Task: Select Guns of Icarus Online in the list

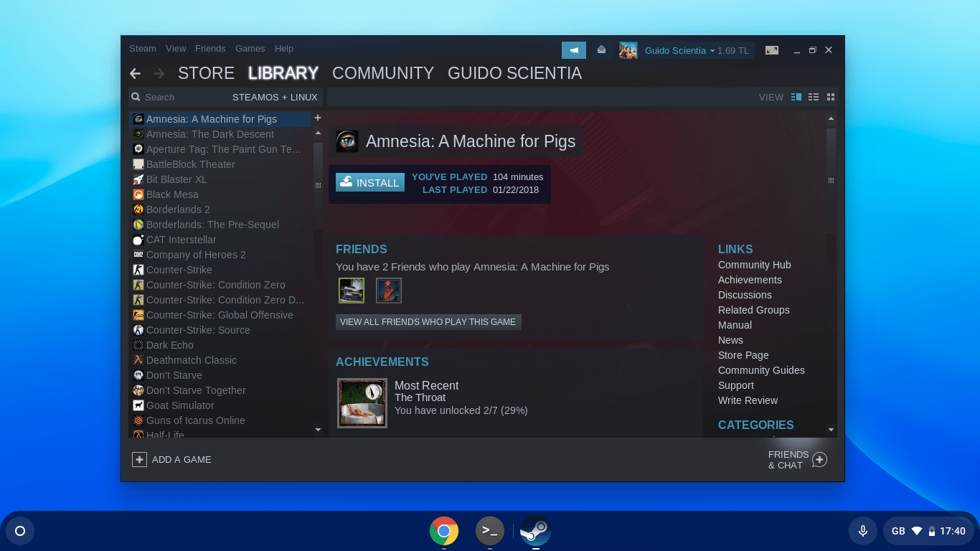Action: point(221,420)
